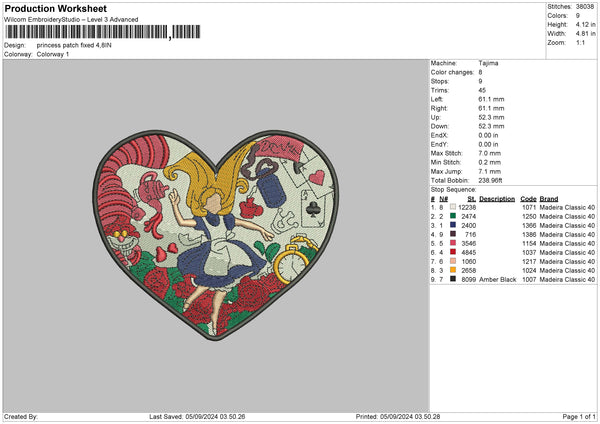Click the Max Stitch value 7.0 mm
This screenshot has height=424, width=600.
[489, 153]
